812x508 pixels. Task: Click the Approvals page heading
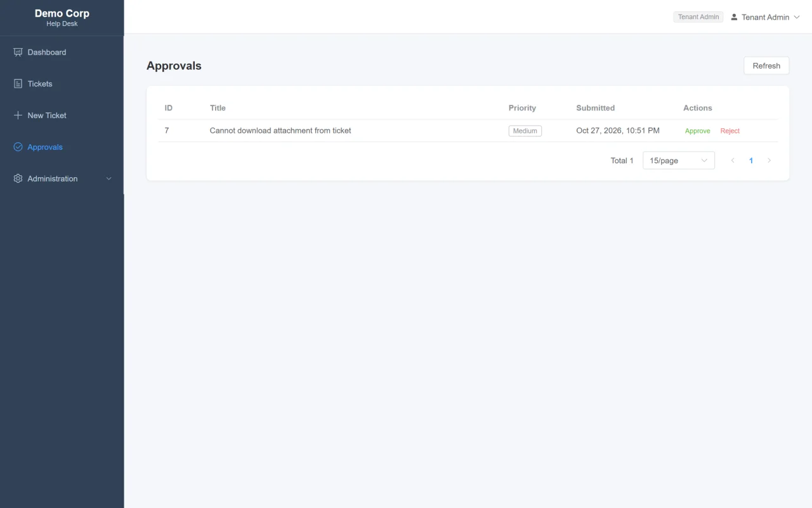click(174, 66)
